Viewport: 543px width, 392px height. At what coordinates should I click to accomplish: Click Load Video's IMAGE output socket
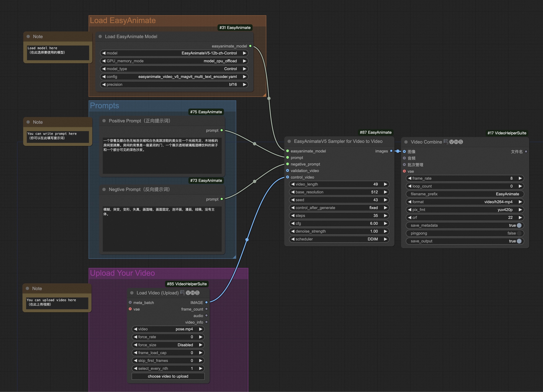click(206, 302)
